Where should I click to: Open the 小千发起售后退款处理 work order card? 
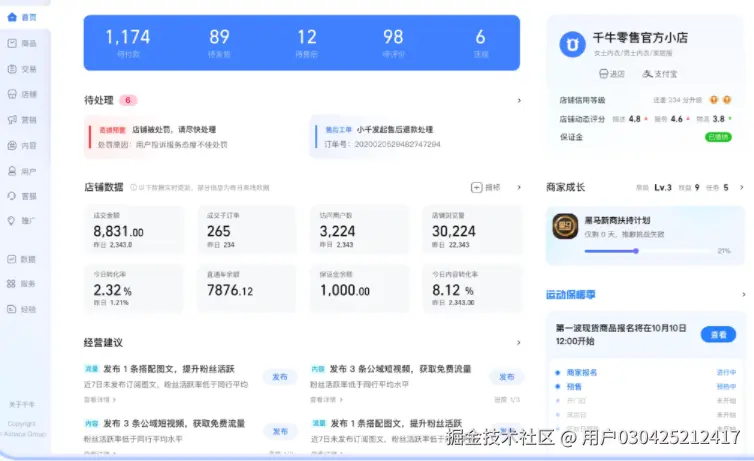pos(415,137)
